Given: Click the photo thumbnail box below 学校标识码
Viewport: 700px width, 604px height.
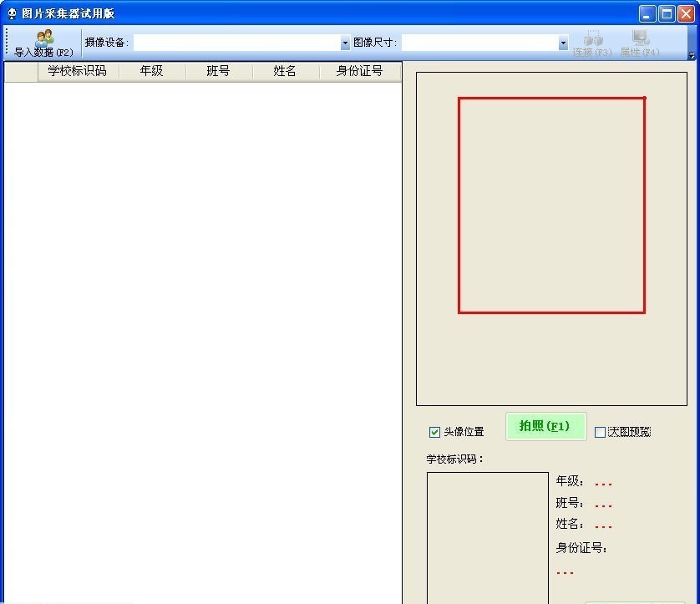Looking at the screenshot, I should pyautogui.click(x=488, y=537).
